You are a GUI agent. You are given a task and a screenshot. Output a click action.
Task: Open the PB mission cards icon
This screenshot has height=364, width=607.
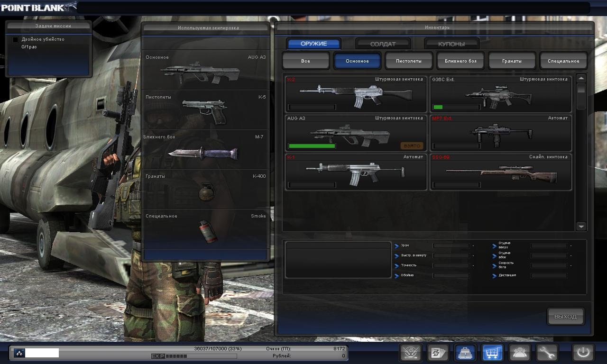tap(438, 353)
